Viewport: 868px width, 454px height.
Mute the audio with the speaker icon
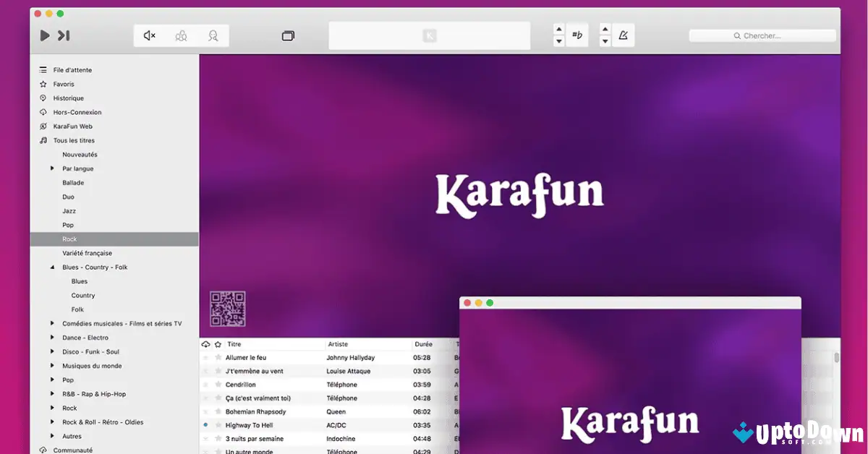(149, 35)
